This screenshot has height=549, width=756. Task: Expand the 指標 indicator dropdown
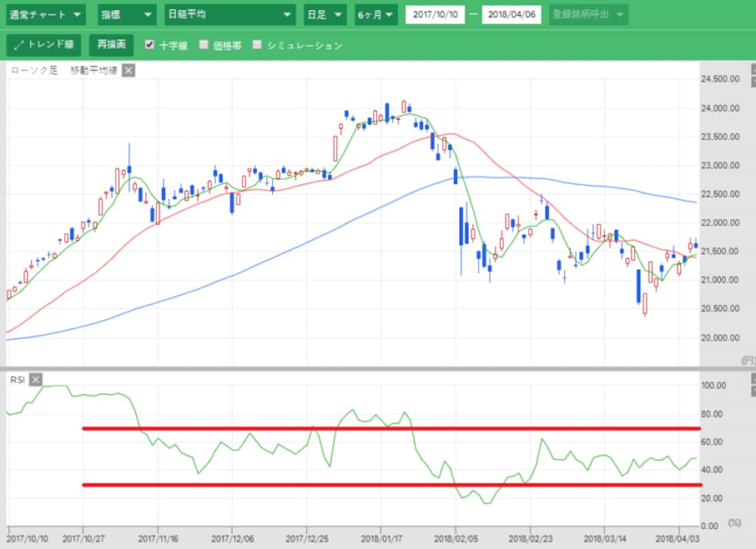pyautogui.click(x=127, y=14)
